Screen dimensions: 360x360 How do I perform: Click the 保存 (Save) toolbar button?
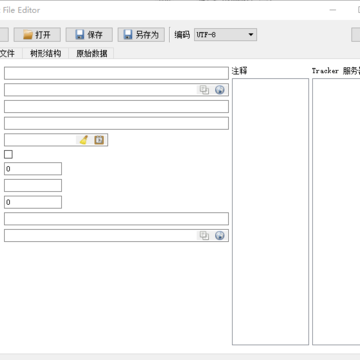pos(89,35)
